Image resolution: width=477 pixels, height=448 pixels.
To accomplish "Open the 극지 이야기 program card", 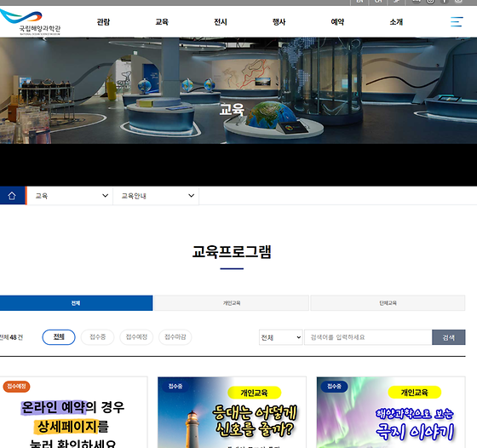I will 391,412.
